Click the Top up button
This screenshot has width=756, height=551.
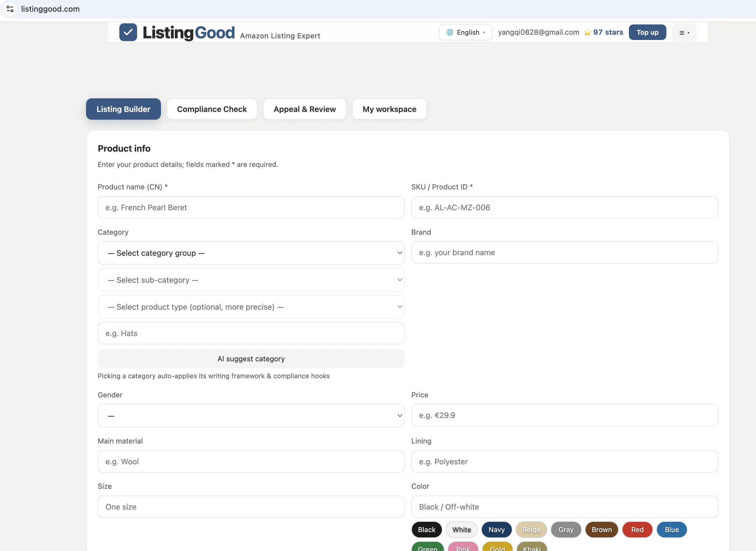point(647,32)
